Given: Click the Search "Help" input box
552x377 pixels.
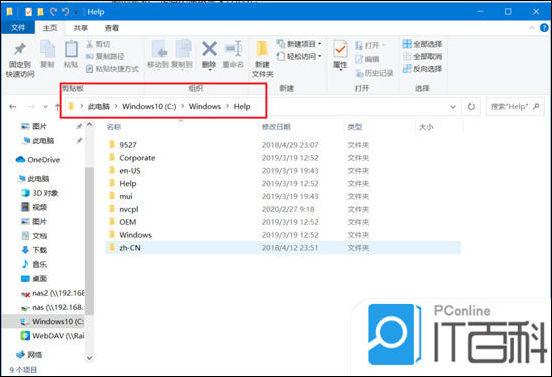Looking at the screenshot, I should [x=515, y=106].
